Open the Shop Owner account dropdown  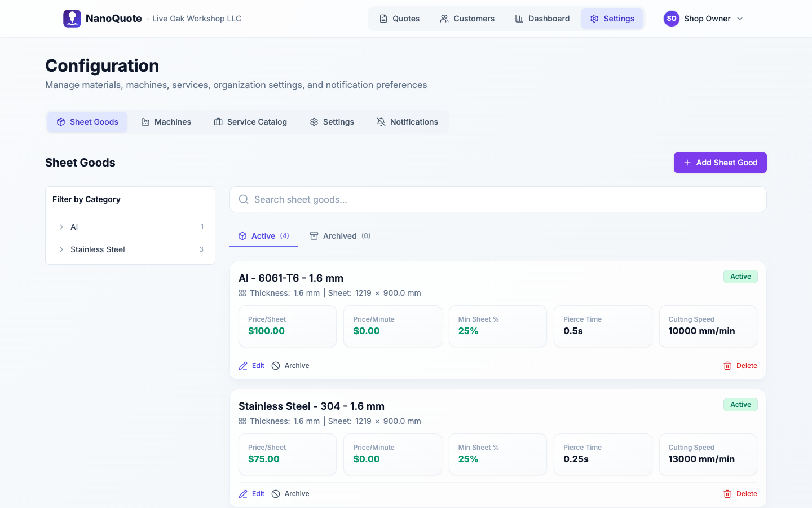(739, 19)
